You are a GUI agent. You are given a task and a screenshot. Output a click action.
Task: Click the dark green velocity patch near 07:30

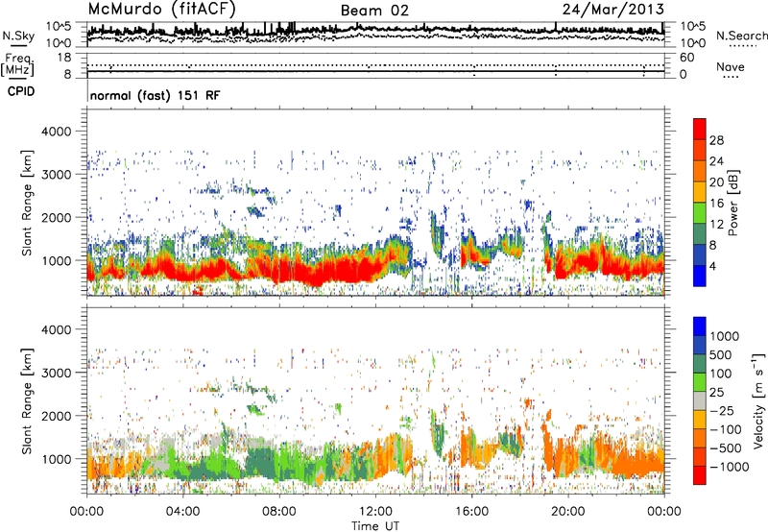pos(262,463)
